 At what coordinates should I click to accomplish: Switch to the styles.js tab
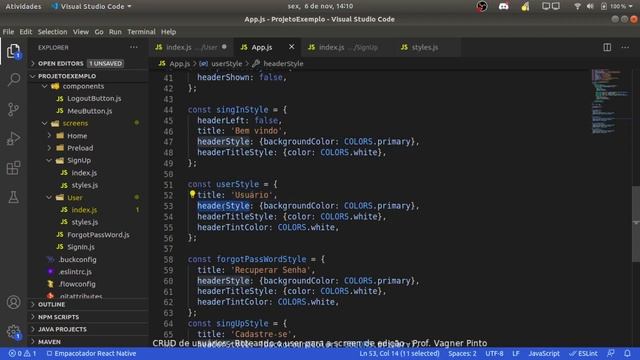424,47
